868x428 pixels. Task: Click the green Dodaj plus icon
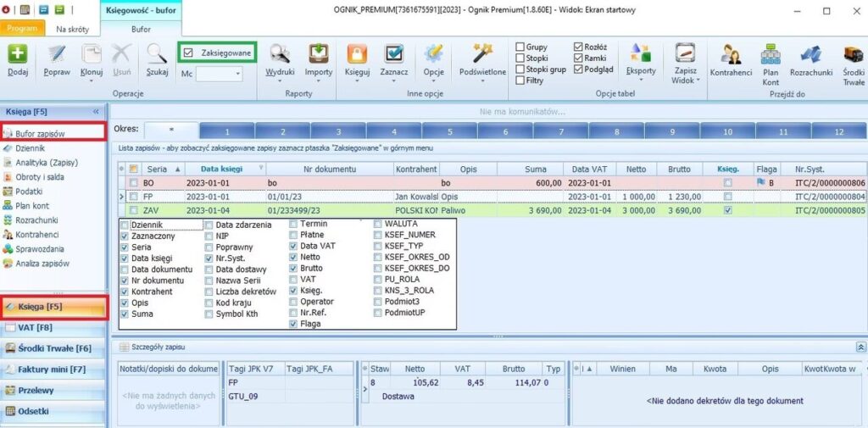pos(17,54)
